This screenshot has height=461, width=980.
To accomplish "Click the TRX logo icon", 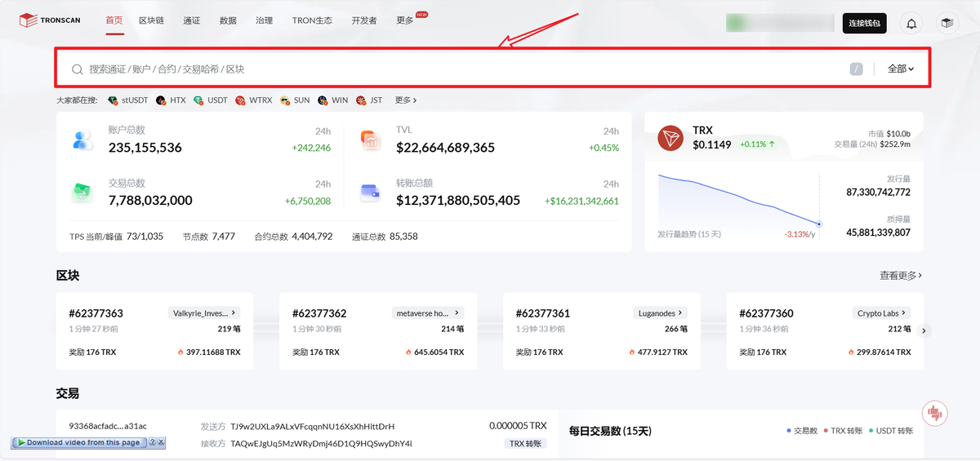I will [670, 139].
